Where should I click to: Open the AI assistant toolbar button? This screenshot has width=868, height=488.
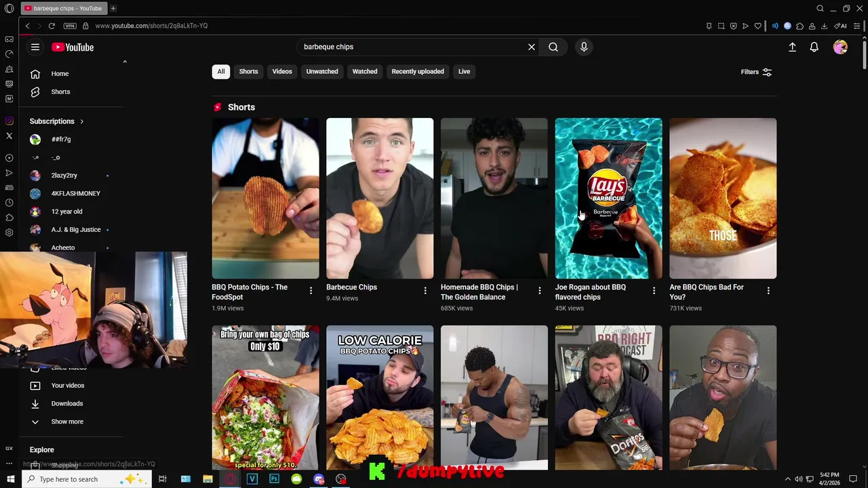(x=840, y=26)
